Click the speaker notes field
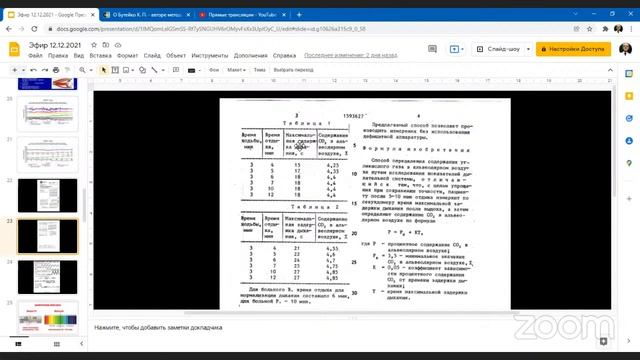Screen dimensions: 640x360 click(351, 328)
